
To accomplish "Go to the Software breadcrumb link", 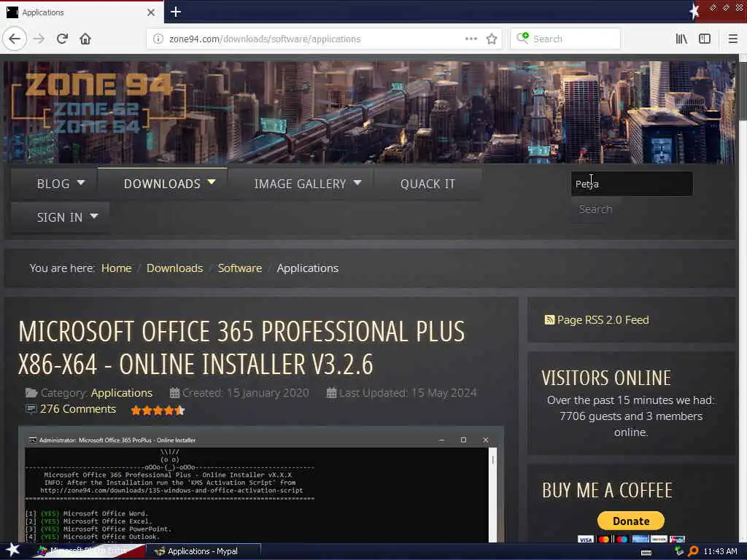I will coord(239,268).
